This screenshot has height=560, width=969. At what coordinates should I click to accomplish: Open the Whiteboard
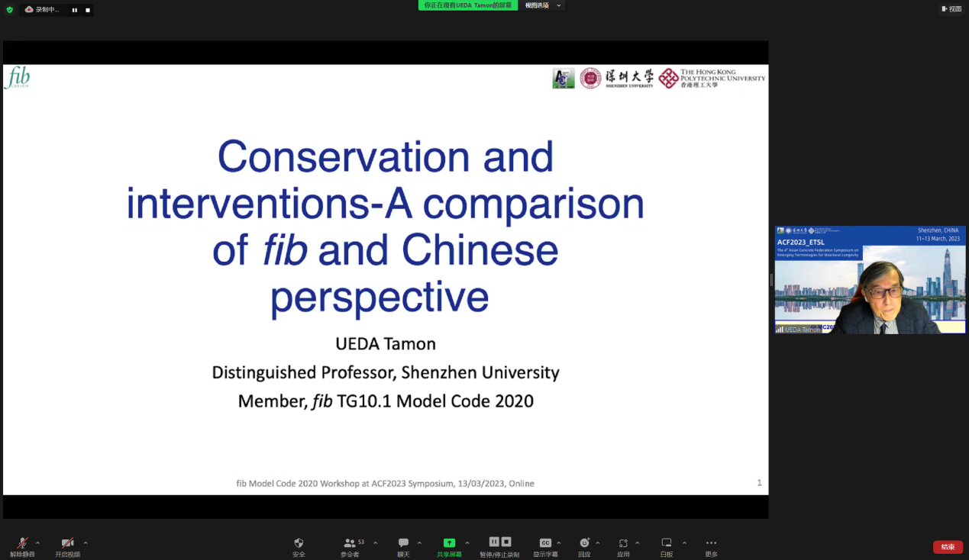(x=667, y=543)
